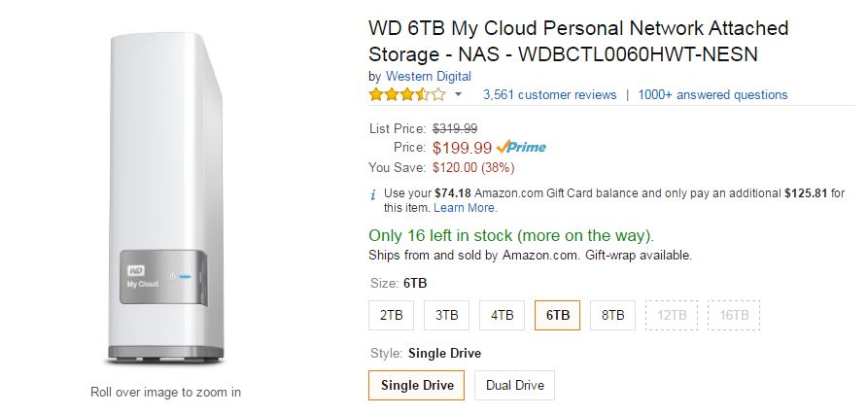Click the Prime logo badge

[521, 148]
